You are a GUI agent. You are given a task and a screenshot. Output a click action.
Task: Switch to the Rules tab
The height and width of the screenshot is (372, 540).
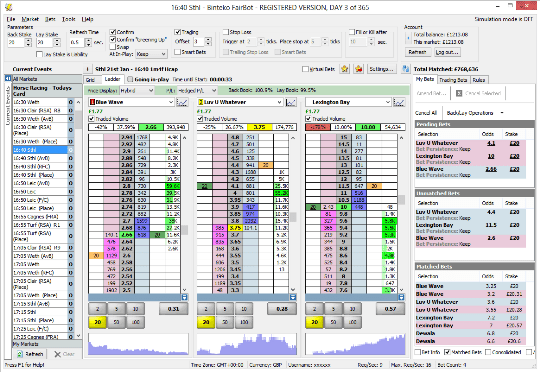(x=479, y=80)
